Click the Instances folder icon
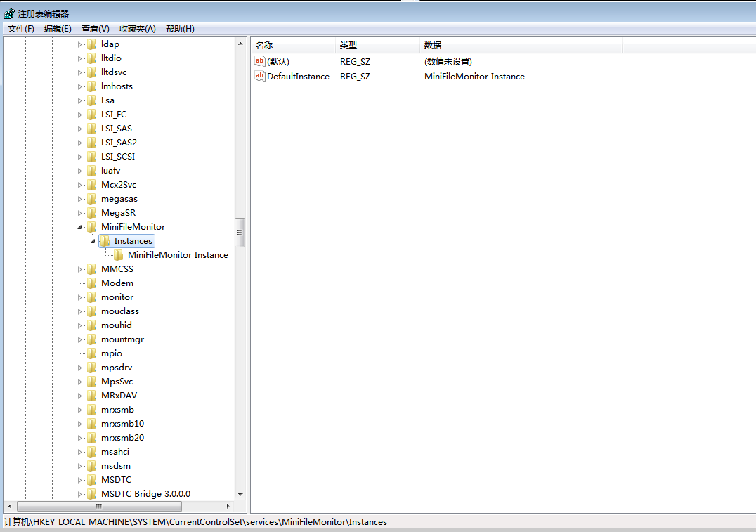The height and width of the screenshot is (532, 756). [105, 241]
